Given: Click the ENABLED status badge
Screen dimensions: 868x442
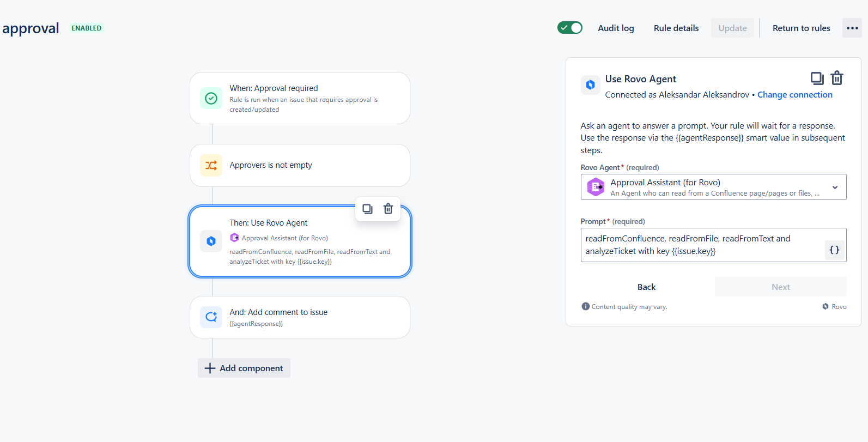Looking at the screenshot, I should (87, 28).
